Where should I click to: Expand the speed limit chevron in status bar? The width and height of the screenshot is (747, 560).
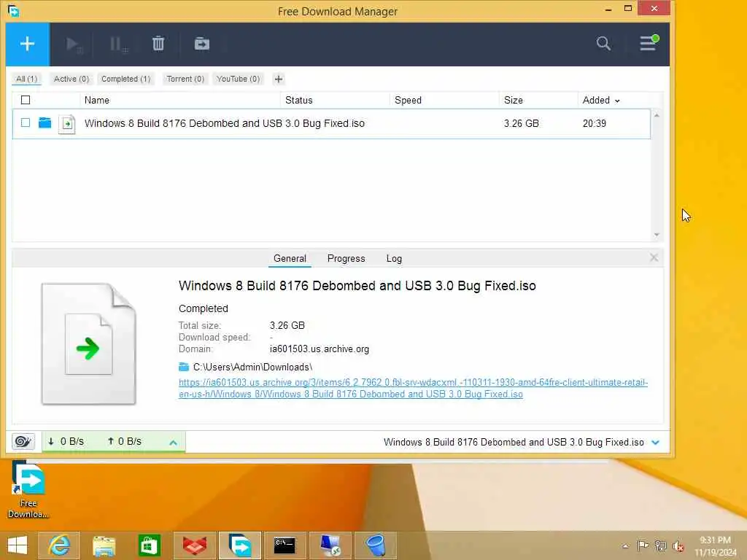click(174, 443)
